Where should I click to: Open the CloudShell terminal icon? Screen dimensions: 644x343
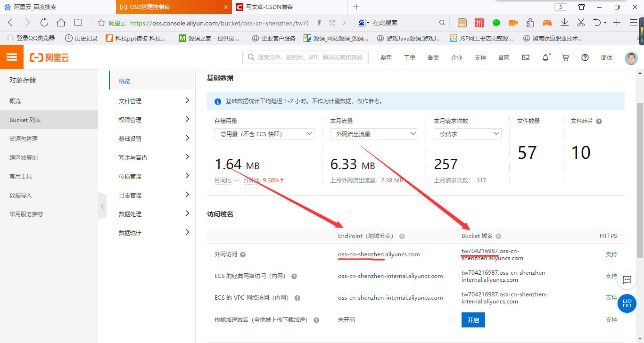point(526,57)
